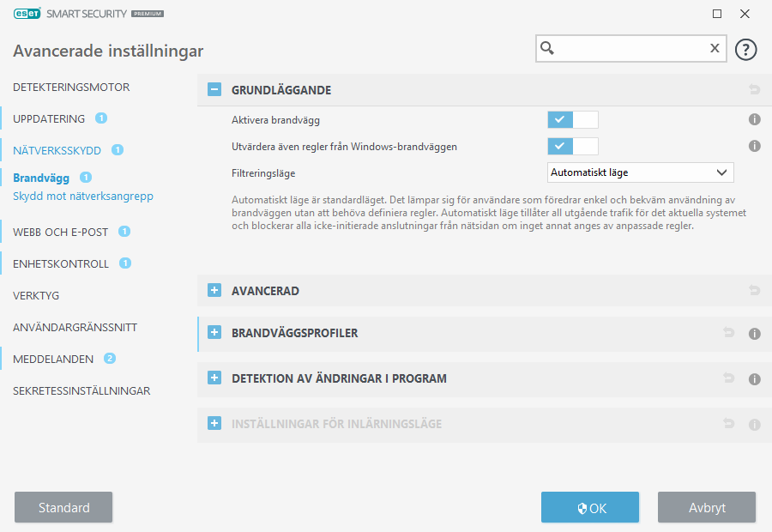
Task: Click revert arrow in BRANDVÄGGSPROFILER row
Action: (x=728, y=333)
